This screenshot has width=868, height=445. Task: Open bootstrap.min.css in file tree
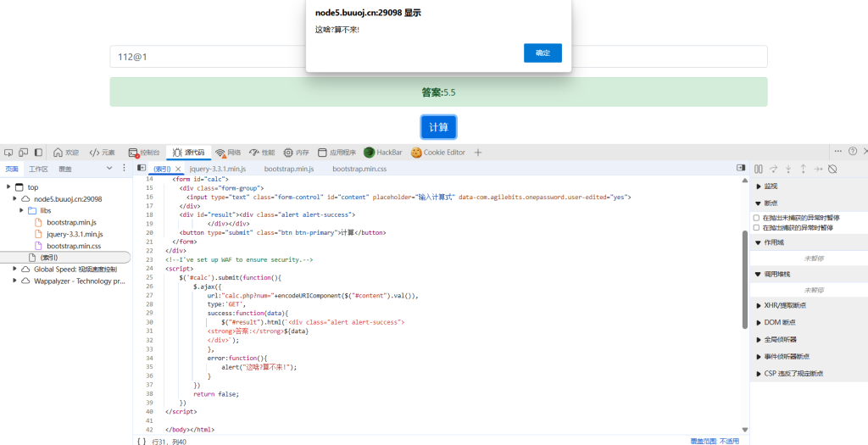click(x=73, y=246)
